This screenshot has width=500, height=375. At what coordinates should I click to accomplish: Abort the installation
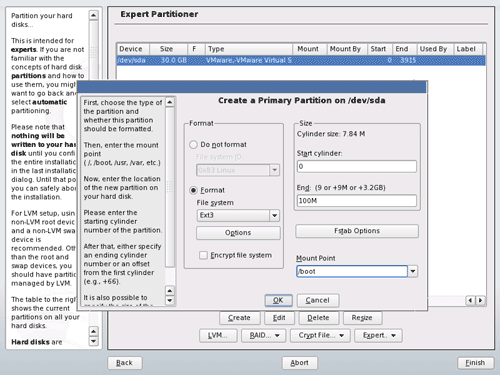(x=300, y=363)
